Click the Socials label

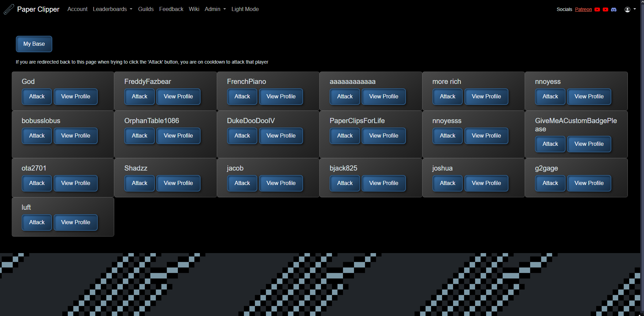point(564,9)
